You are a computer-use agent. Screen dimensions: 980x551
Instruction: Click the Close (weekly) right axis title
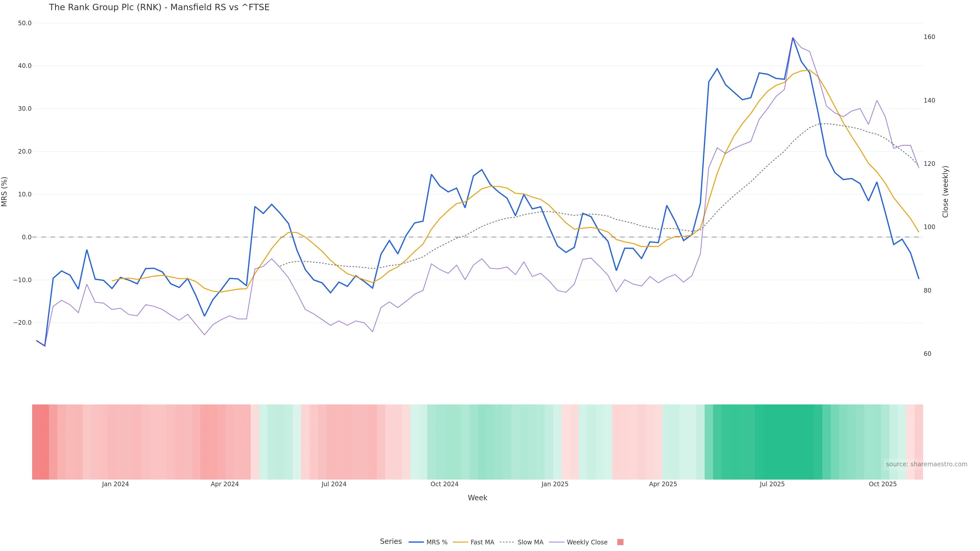pos(945,192)
